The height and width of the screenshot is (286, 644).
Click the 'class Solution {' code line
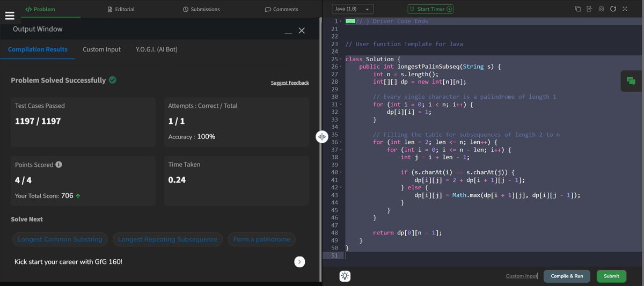[x=373, y=59]
